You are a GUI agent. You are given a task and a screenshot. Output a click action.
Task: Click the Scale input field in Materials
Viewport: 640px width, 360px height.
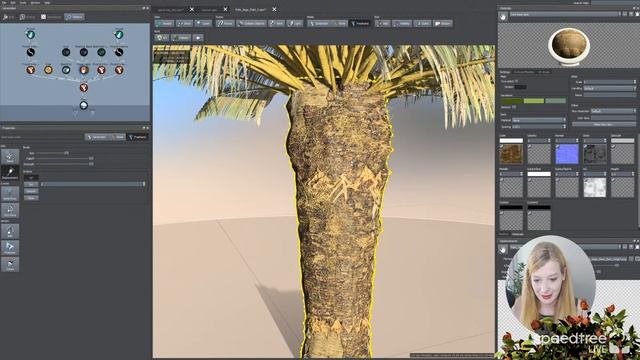609,82
